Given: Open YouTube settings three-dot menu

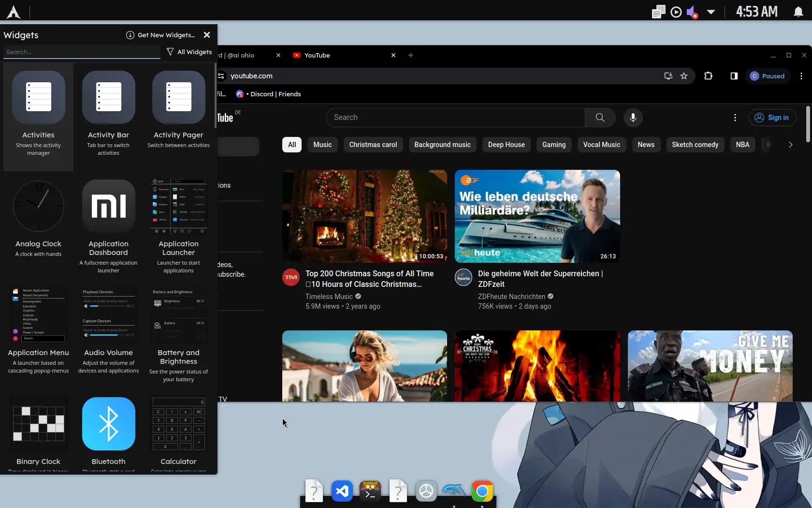Looking at the screenshot, I should click(735, 118).
